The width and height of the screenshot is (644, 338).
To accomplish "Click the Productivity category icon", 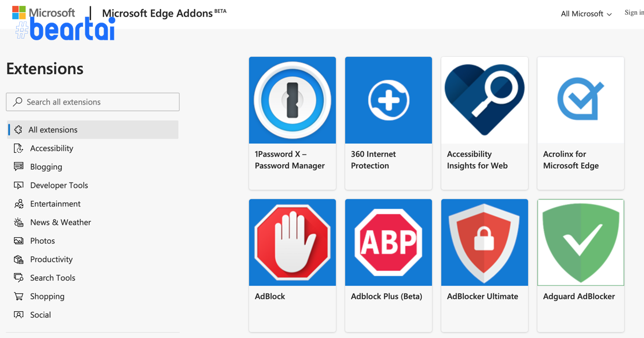I will (x=19, y=259).
